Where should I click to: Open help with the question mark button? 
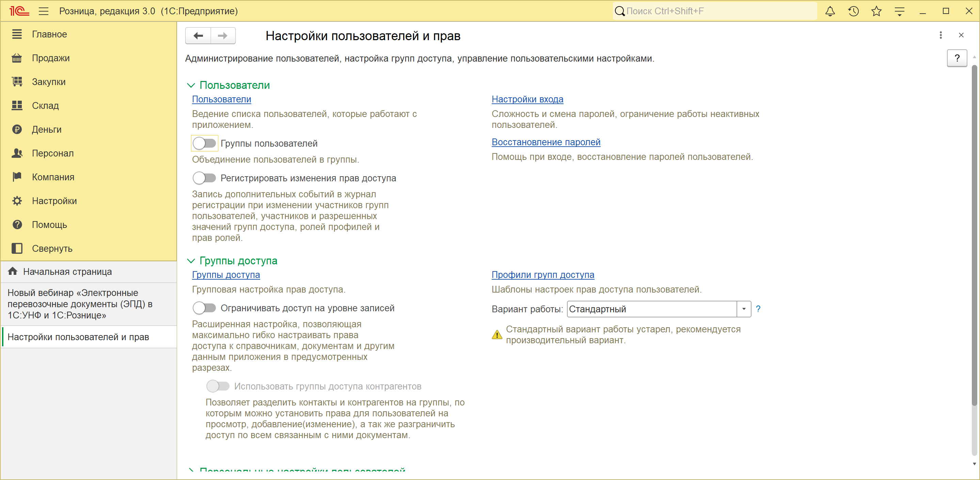click(x=957, y=58)
